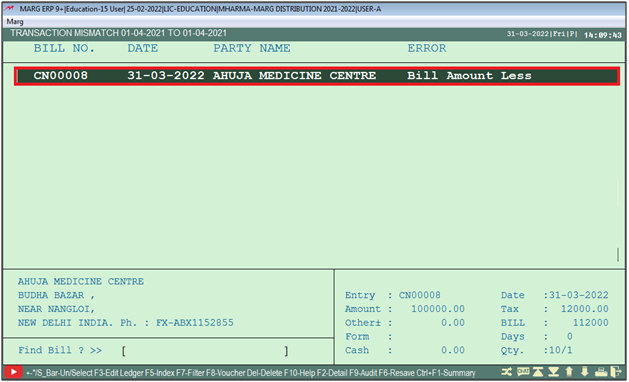This screenshot has width=629, height=382.
Task: Click the Form label in the summary panel
Action: pyautogui.click(x=357, y=337)
